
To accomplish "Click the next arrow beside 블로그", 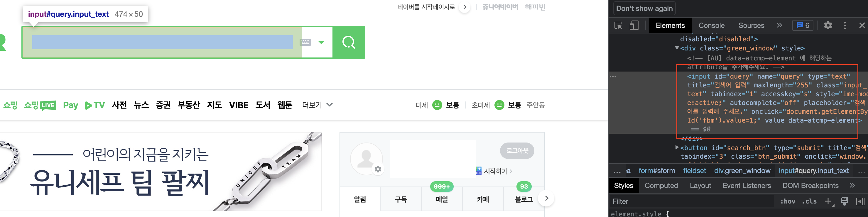I will 547,199.
